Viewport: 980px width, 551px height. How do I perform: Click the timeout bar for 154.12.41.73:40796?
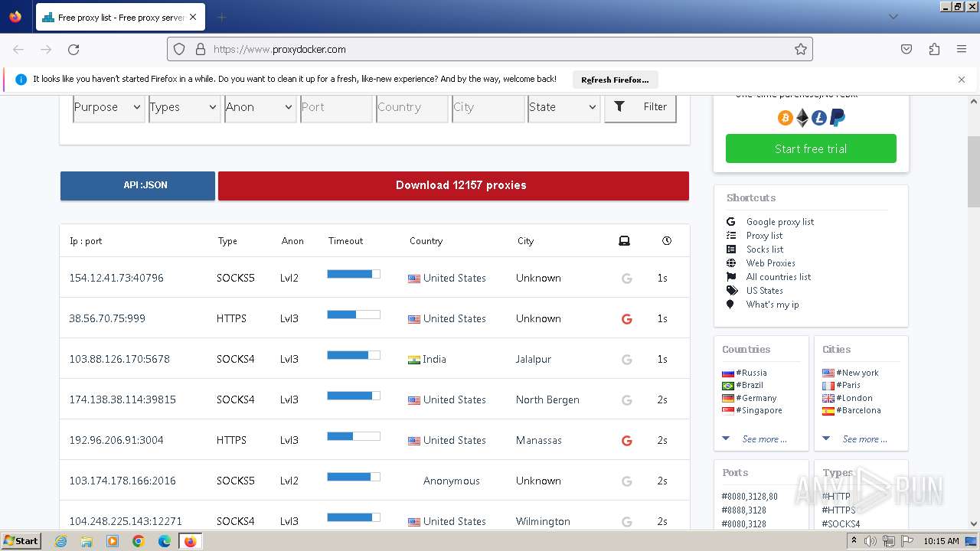point(354,274)
